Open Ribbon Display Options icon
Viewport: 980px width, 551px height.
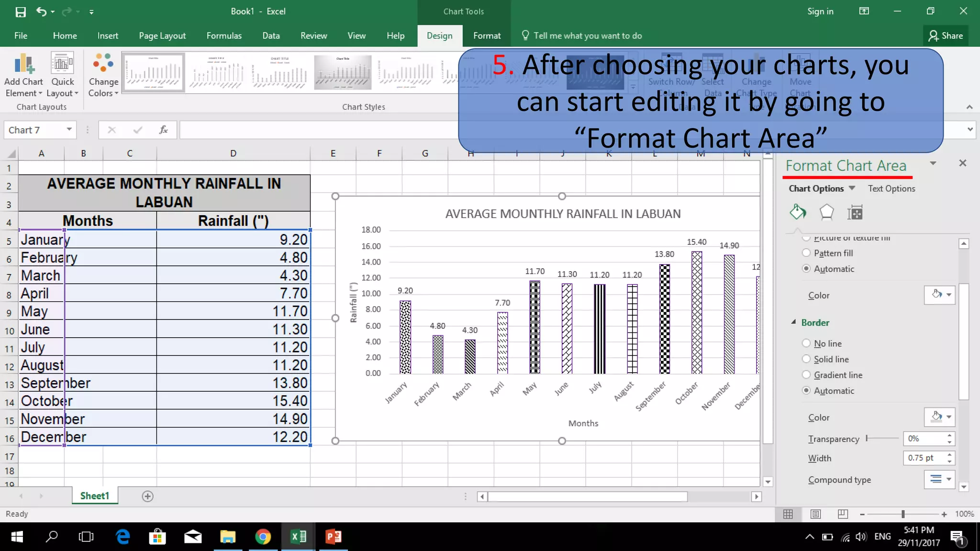pyautogui.click(x=864, y=11)
